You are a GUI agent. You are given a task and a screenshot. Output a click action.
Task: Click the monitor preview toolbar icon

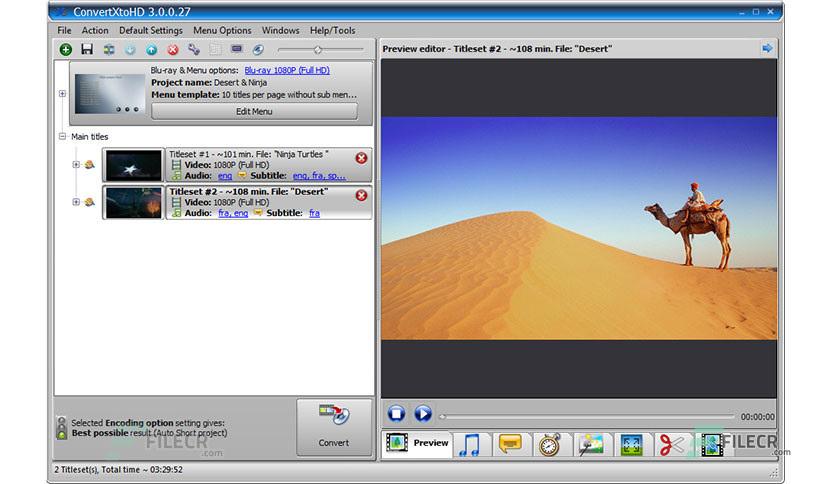(237, 50)
